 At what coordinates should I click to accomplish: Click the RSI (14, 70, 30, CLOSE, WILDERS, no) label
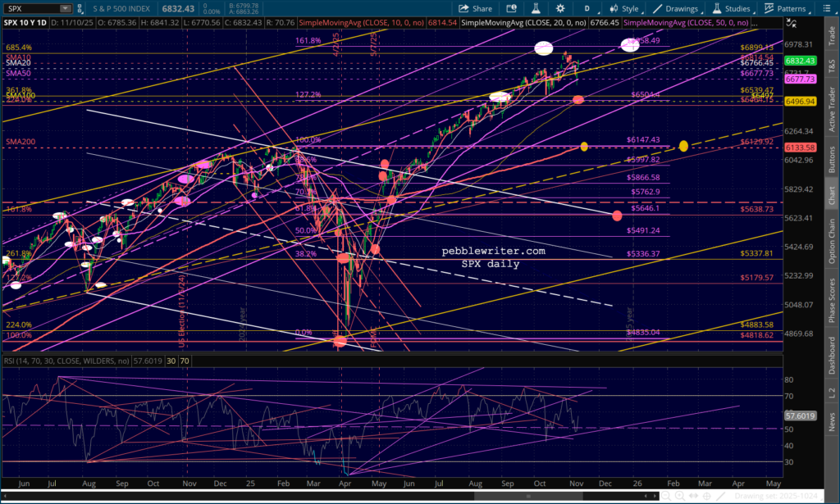click(66, 361)
